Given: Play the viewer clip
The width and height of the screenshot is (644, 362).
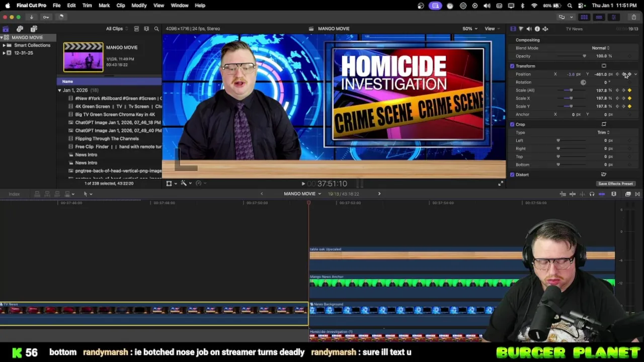Looking at the screenshot, I should (x=303, y=184).
